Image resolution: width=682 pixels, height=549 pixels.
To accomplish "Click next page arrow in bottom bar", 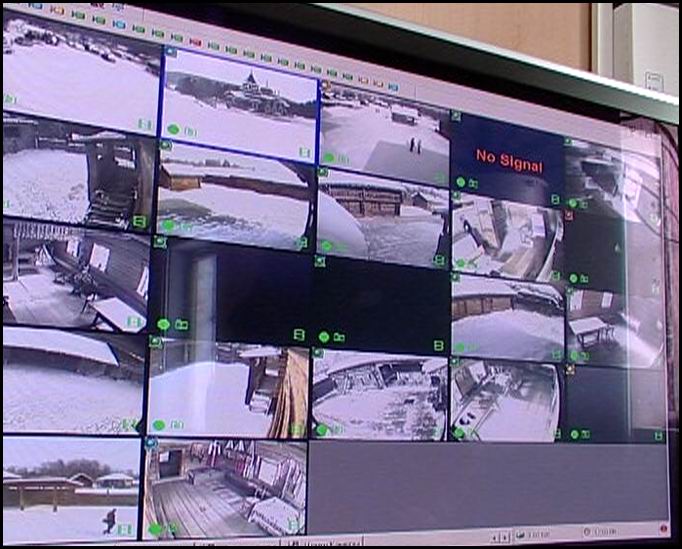I will (x=505, y=538).
